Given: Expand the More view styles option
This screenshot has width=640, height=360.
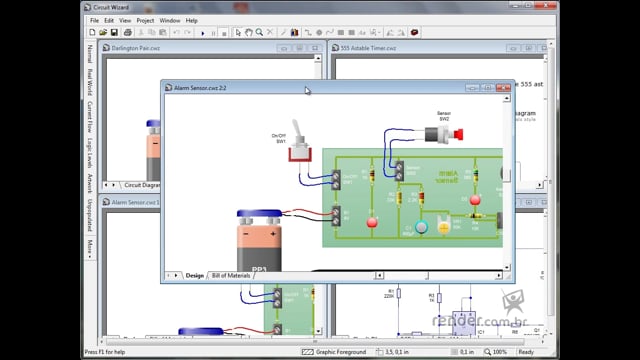Looking at the screenshot, I should click(90, 249).
